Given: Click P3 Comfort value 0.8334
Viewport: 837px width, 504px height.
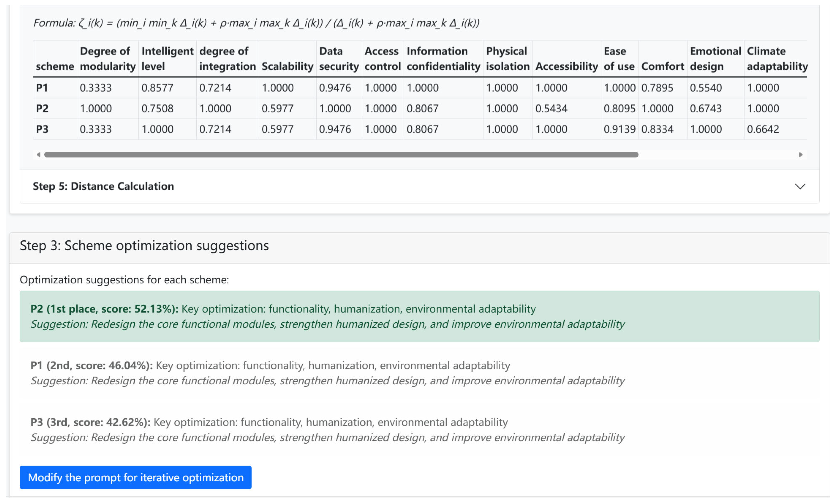Looking at the screenshot, I should coord(657,129).
